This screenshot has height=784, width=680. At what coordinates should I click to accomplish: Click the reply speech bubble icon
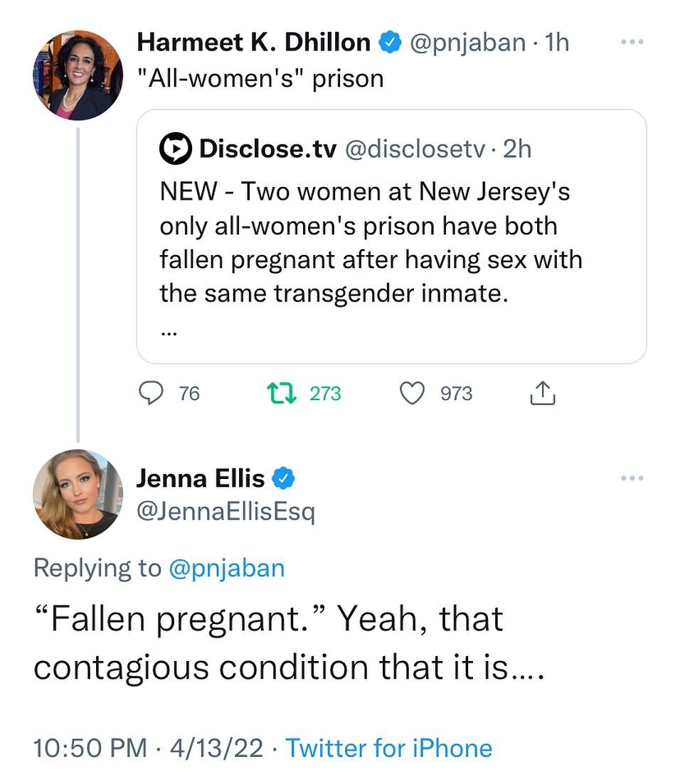pos(151,393)
